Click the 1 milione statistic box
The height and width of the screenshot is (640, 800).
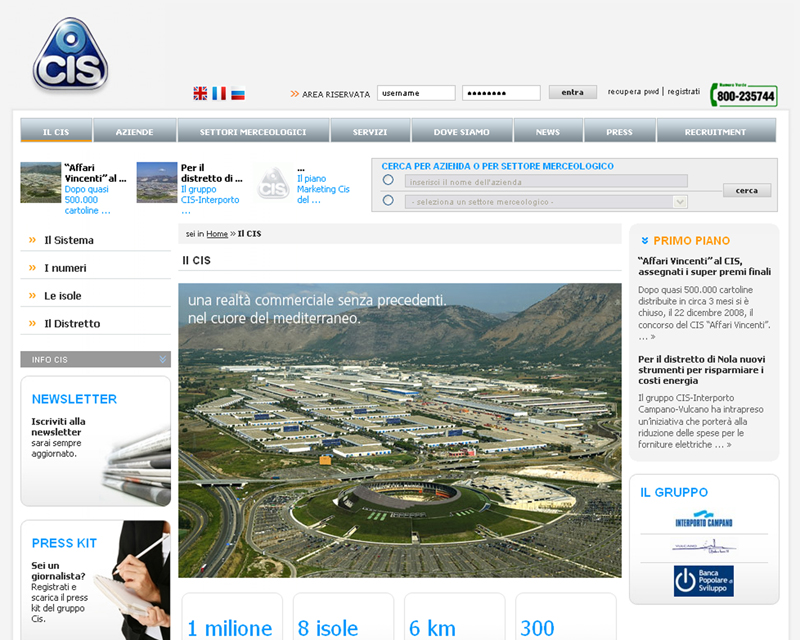[232, 617]
